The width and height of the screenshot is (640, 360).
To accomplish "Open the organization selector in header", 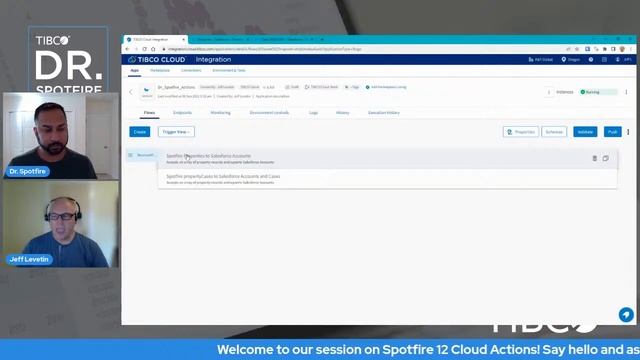I will [540, 60].
